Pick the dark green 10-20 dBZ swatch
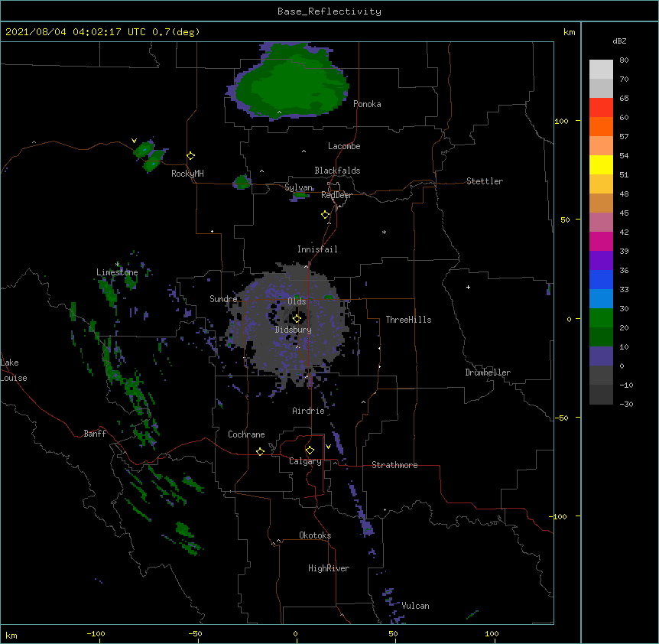 point(601,337)
